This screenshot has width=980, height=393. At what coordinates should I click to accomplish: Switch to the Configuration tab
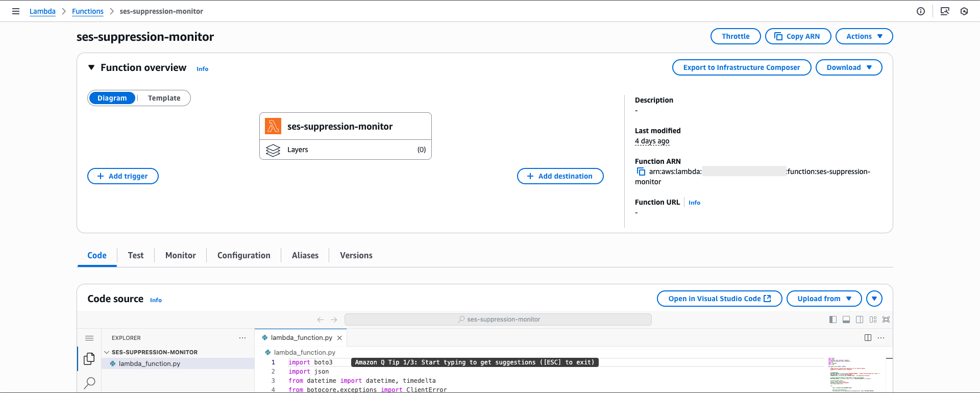(x=244, y=255)
